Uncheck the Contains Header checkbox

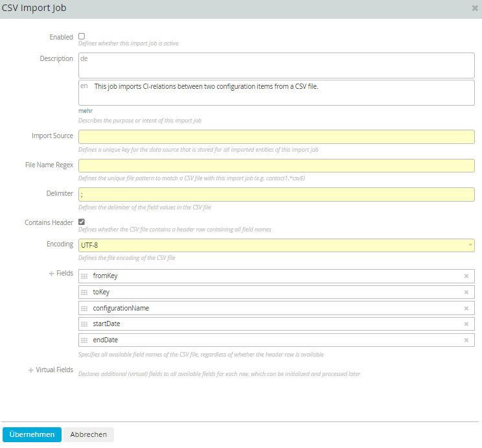(x=82, y=222)
